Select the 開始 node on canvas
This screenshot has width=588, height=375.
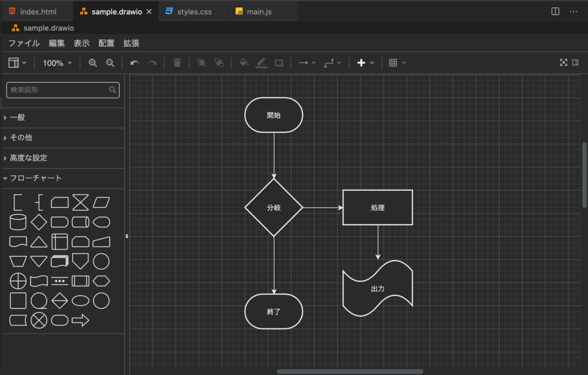coord(274,115)
